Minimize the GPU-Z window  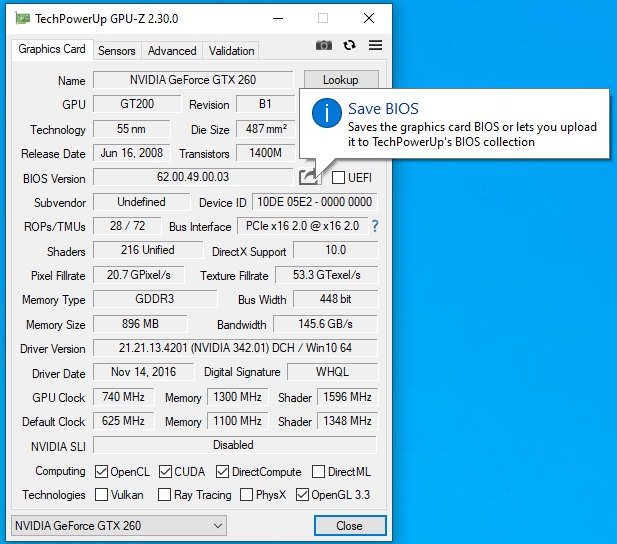[x=278, y=18]
